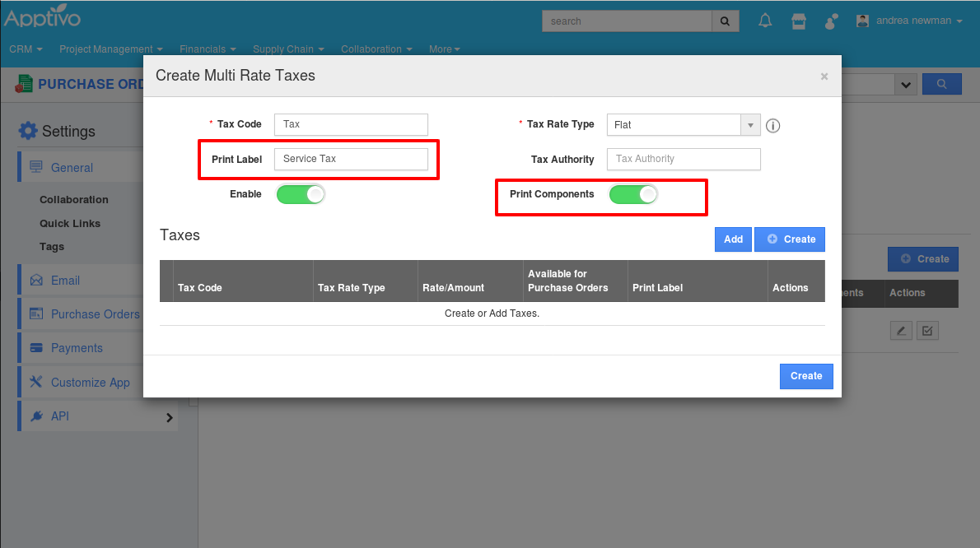Open the app store icon in header
The width and height of the screenshot is (980, 548).
point(798,21)
